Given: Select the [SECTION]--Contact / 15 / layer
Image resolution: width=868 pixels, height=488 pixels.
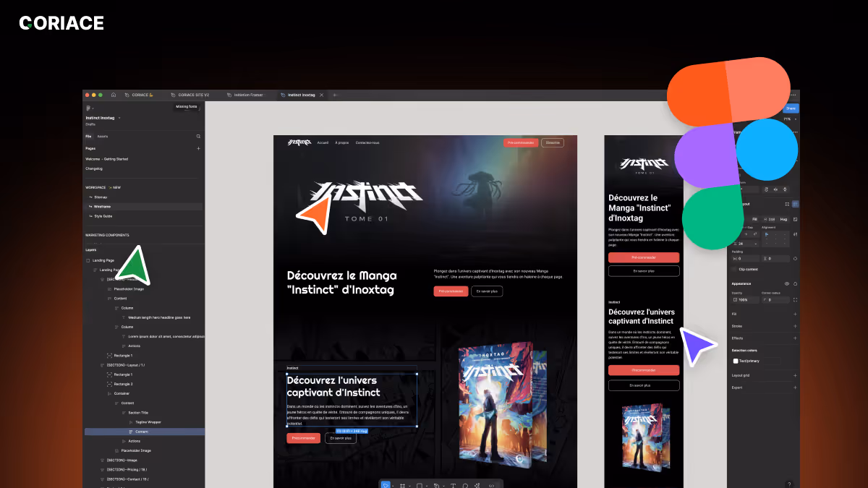Looking at the screenshot, I should (x=127, y=479).
